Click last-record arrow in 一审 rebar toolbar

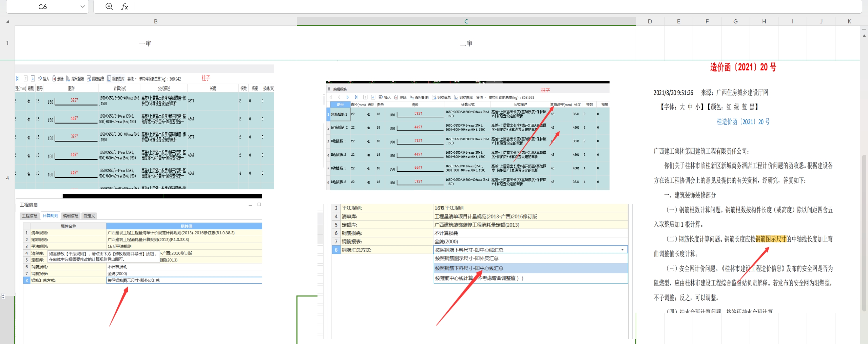tap(18, 79)
